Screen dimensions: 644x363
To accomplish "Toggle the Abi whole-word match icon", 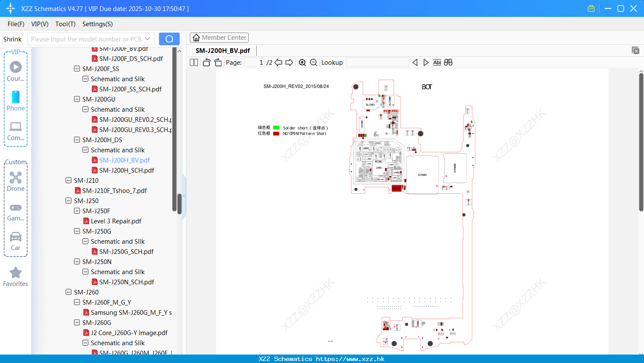I will [x=437, y=63].
